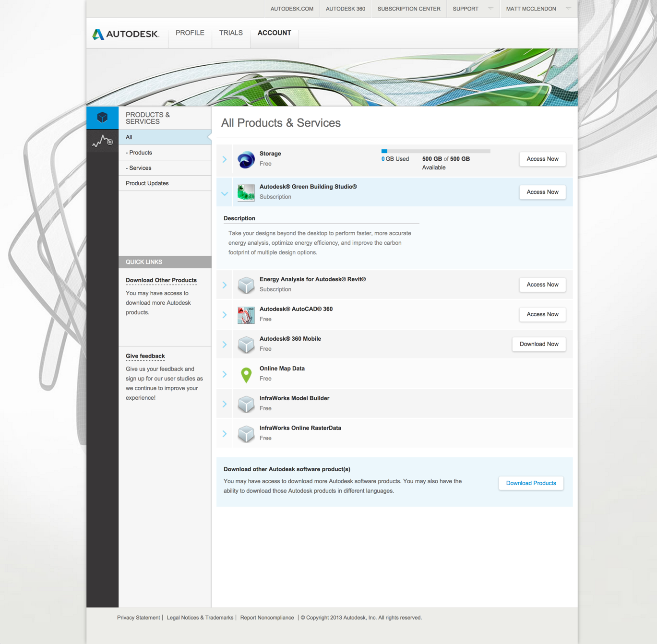Open the Matt McClendon user dropdown arrow
The width and height of the screenshot is (657, 644).
[x=568, y=8]
